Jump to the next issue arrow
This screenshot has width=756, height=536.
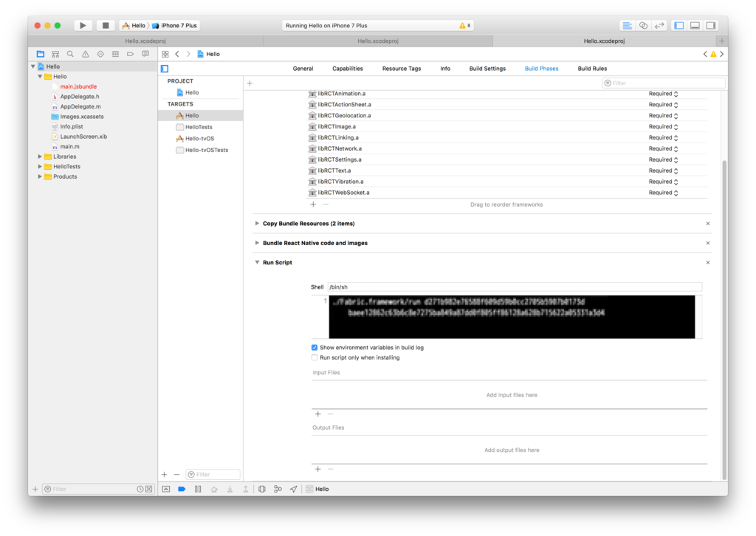722,54
